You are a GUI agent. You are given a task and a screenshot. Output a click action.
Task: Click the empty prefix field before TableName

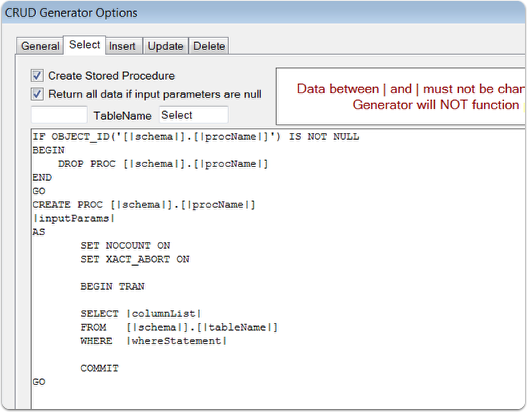(x=59, y=115)
